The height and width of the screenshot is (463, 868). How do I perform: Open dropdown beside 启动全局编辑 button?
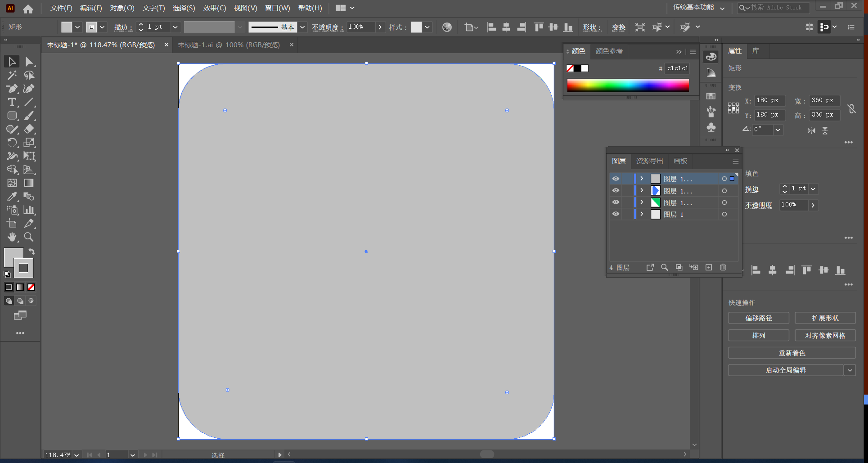tap(850, 370)
